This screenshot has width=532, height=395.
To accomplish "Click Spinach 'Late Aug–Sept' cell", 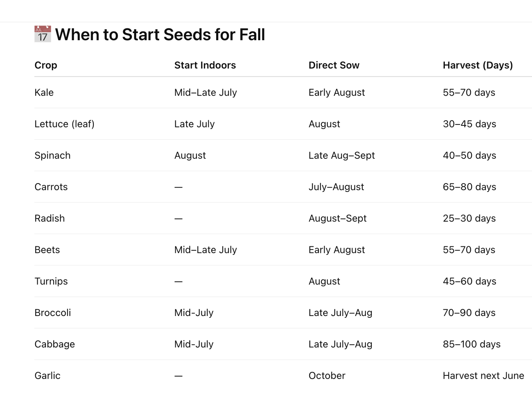I will (342, 155).
